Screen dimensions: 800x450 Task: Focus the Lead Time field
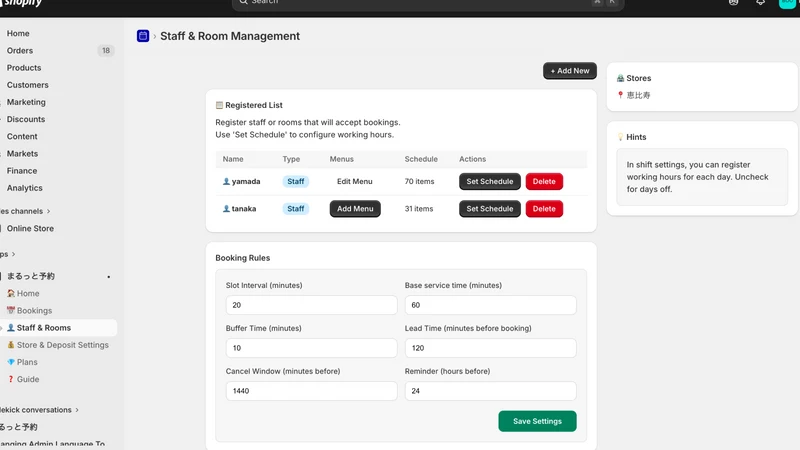[x=490, y=348]
